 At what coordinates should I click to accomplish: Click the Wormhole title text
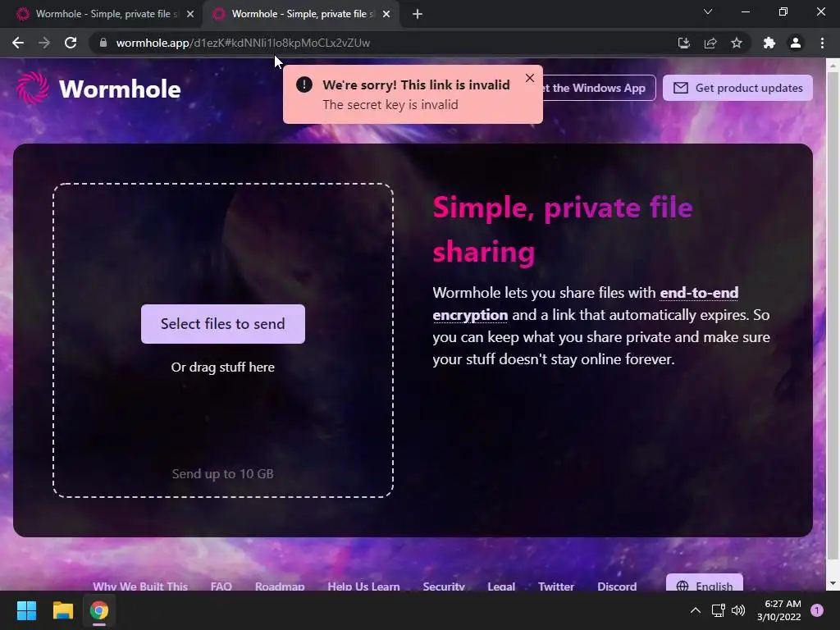coord(120,89)
